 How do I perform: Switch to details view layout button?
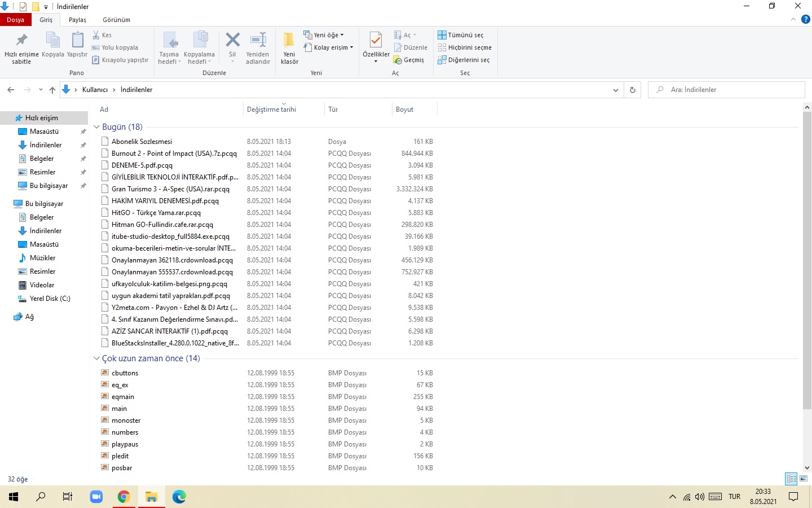point(791,479)
